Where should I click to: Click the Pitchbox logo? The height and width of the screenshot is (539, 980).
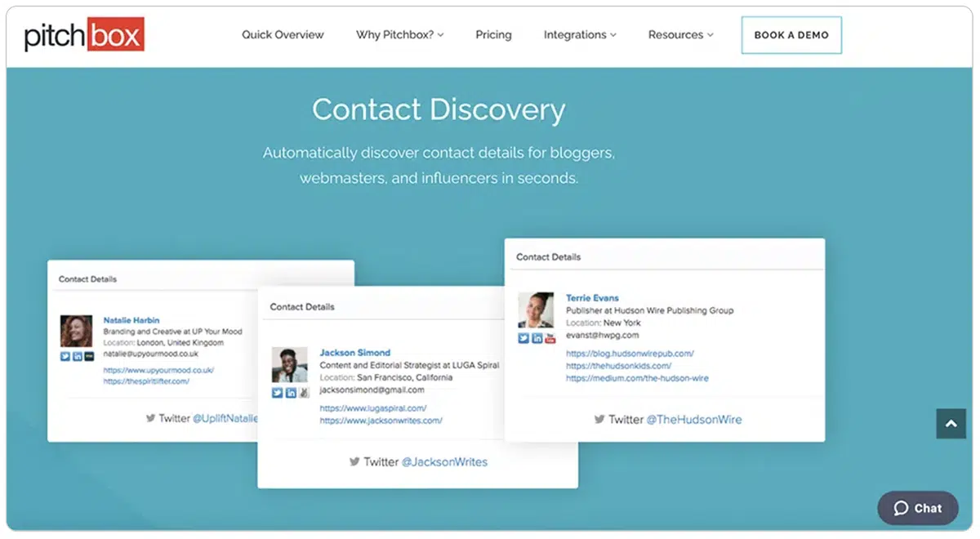click(84, 35)
